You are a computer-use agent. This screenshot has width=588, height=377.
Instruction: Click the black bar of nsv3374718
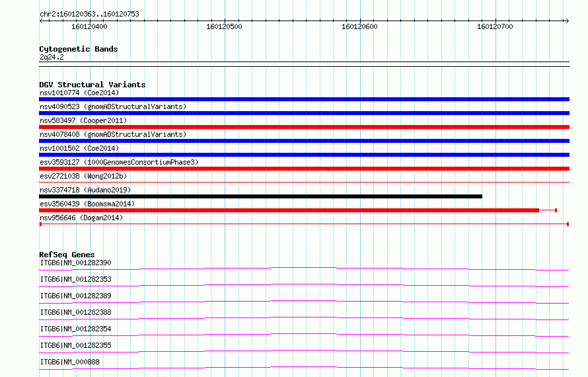coord(260,196)
